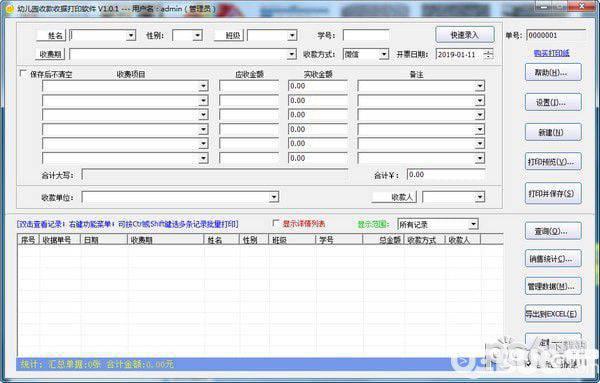Screen dimensions: 600x383
Task: Click the 总金额 column header
Action: (x=383, y=240)
